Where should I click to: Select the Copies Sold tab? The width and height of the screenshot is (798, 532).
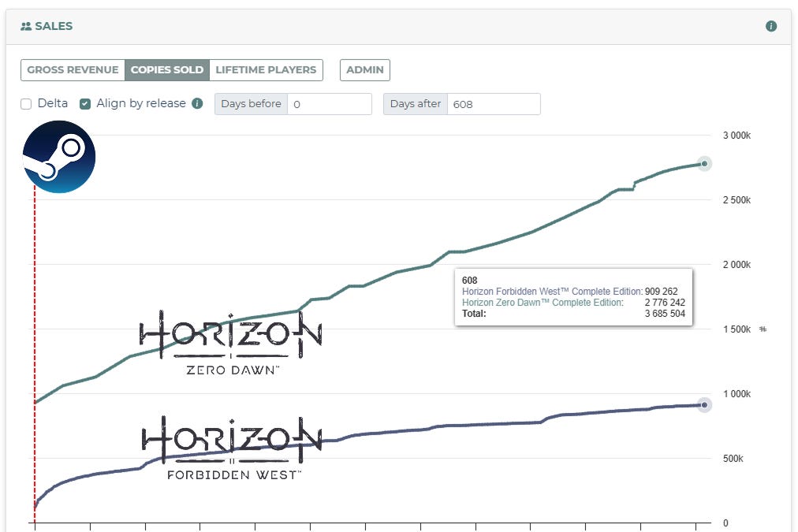coord(167,69)
